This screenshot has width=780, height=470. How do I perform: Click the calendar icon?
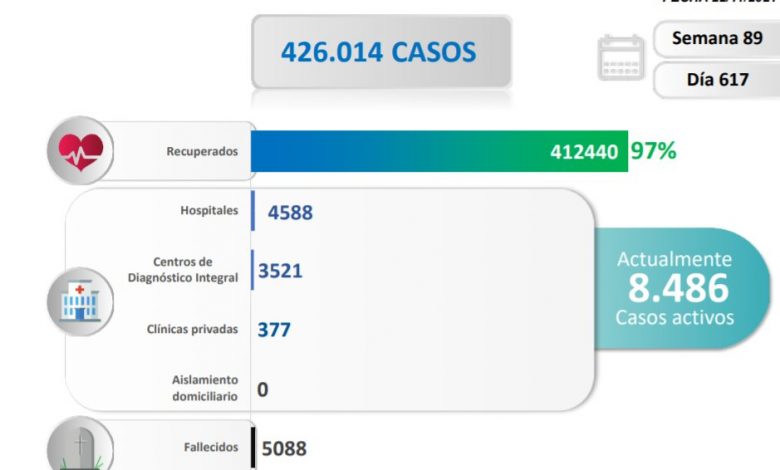621,58
